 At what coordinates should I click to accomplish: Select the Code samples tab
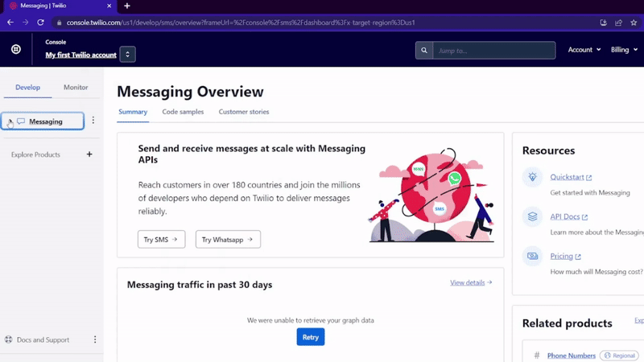point(183,112)
